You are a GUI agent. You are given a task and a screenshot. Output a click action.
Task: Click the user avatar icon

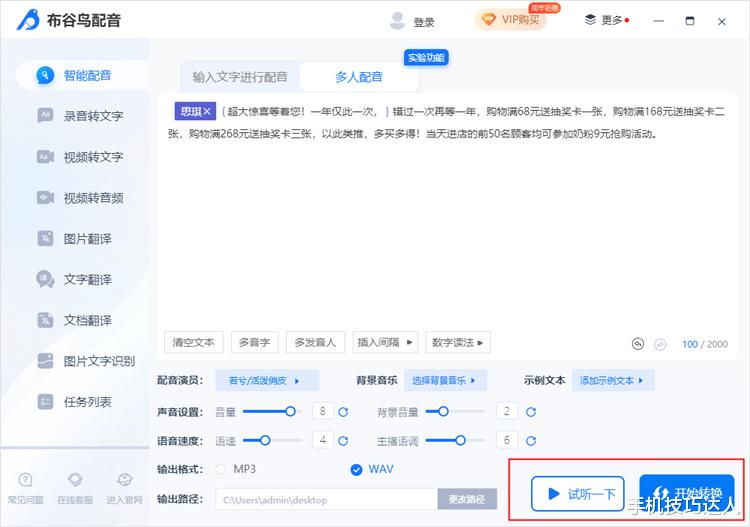(x=397, y=21)
